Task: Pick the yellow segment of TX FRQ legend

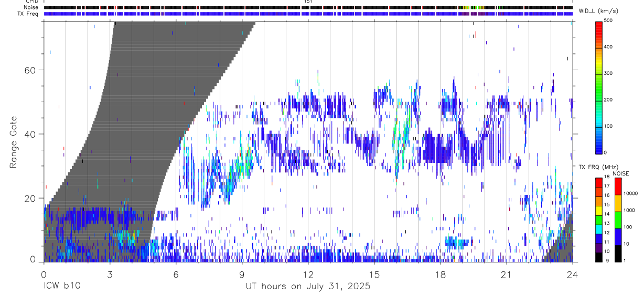Action: (599, 211)
